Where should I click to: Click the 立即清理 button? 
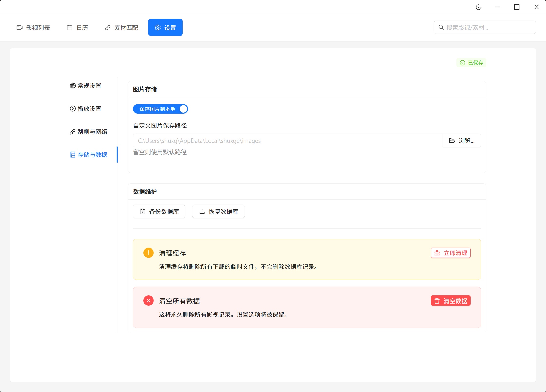[x=451, y=253]
